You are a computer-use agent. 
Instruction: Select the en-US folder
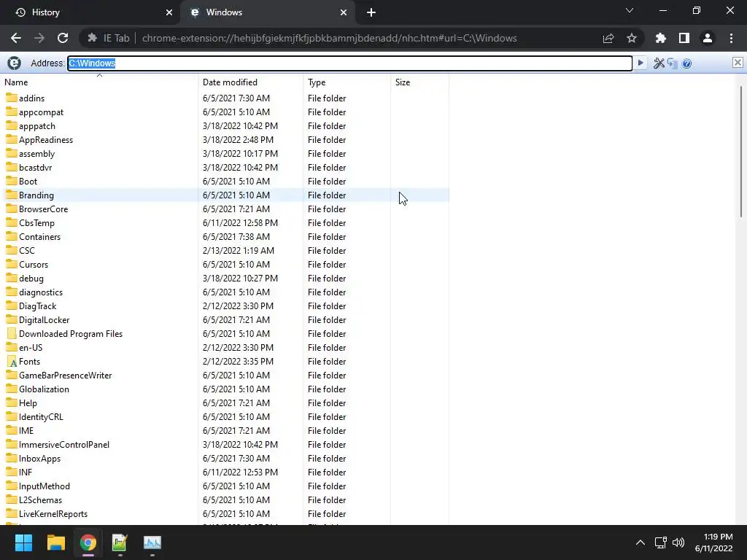(x=31, y=348)
